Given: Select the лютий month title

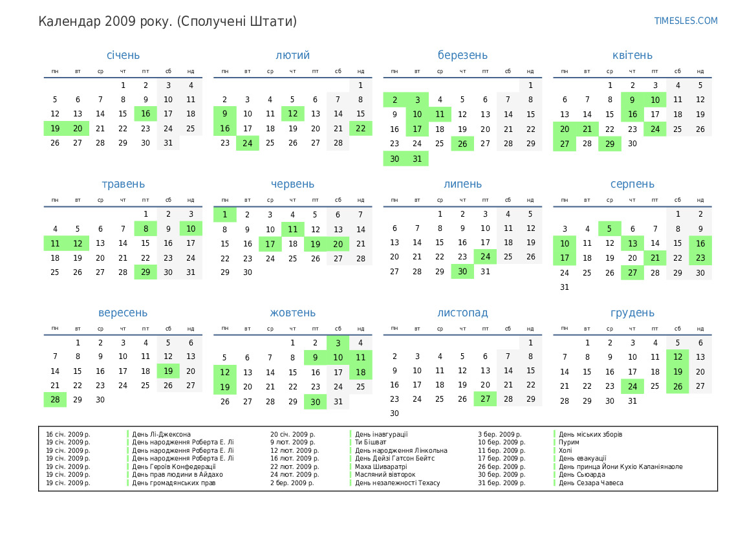Looking at the screenshot, I should pos(292,56).
